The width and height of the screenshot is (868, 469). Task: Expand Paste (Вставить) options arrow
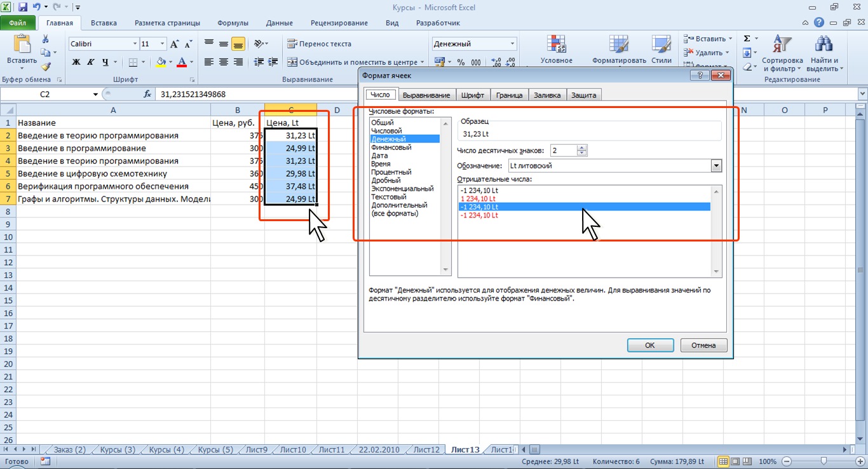coord(22,69)
